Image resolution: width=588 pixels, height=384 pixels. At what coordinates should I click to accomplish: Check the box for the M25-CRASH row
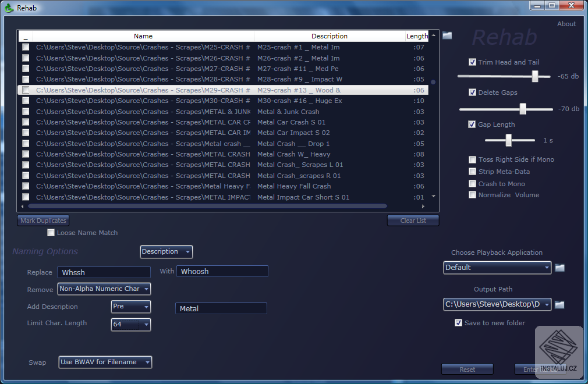click(26, 47)
